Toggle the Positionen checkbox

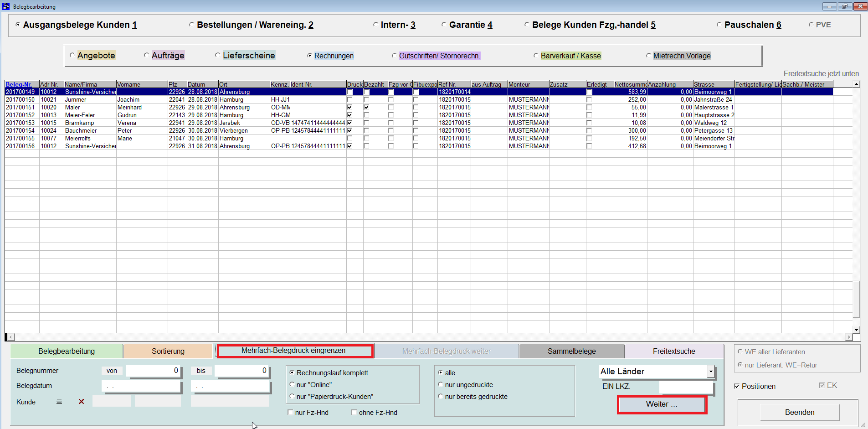737,386
